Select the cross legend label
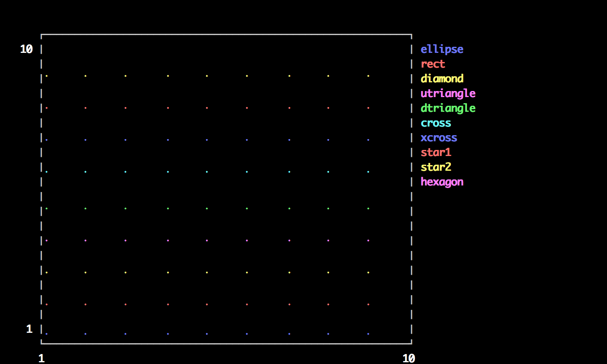This screenshot has width=607, height=364. tap(436, 123)
